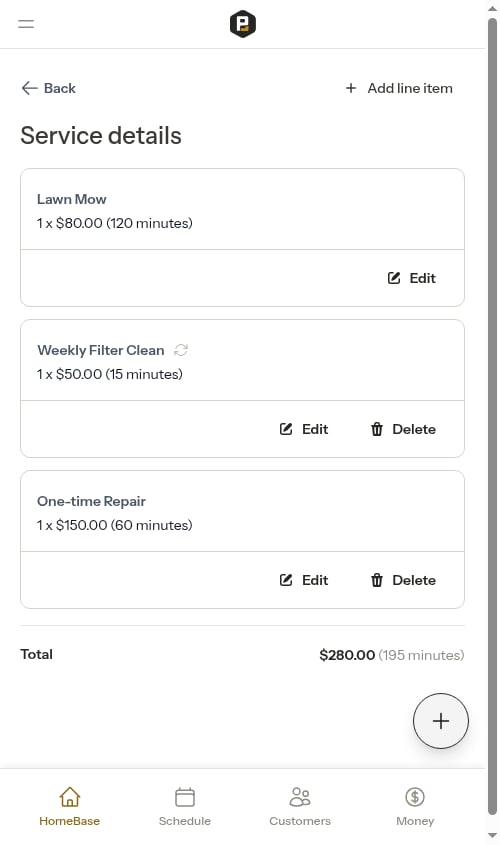Screen dimensions: 500x845
Task: Click the 1 x $50.00 (15 minutes) text
Action: tap(110, 374)
